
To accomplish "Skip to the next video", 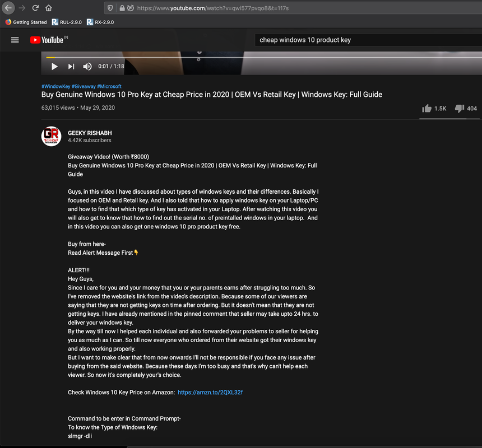I will click(71, 66).
